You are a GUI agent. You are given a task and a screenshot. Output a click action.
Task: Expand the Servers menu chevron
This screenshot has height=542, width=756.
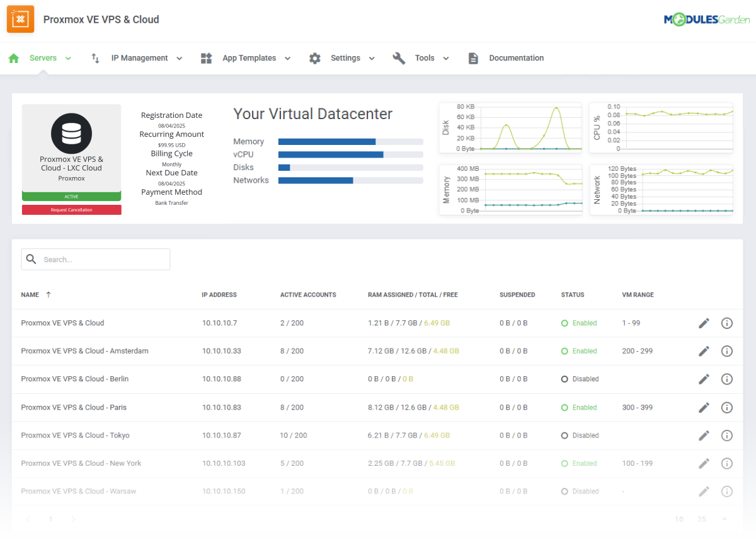(68, 59)
